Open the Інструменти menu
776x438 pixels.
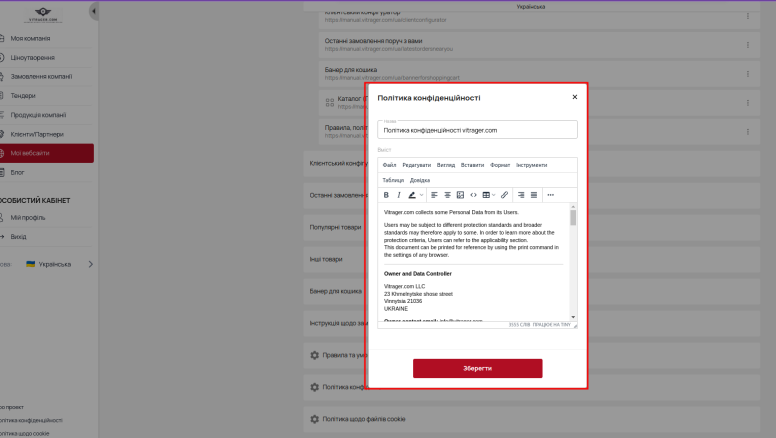point(532,165)
